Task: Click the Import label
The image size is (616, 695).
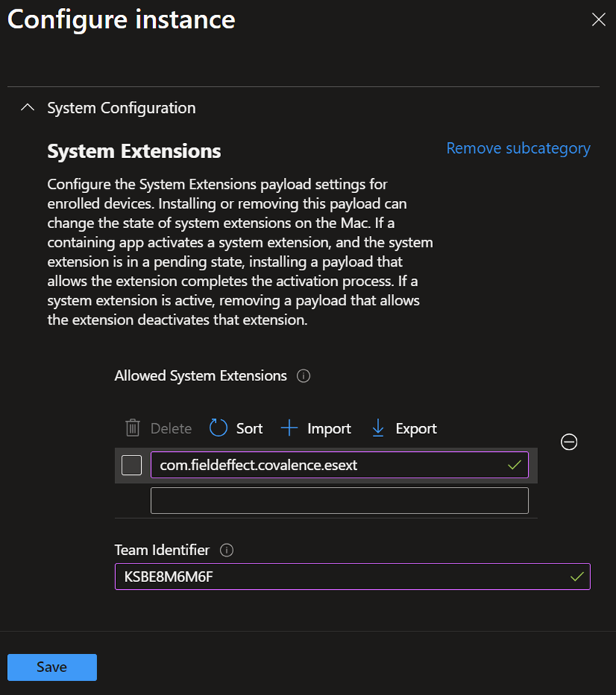Action: [x=329, y=428]
